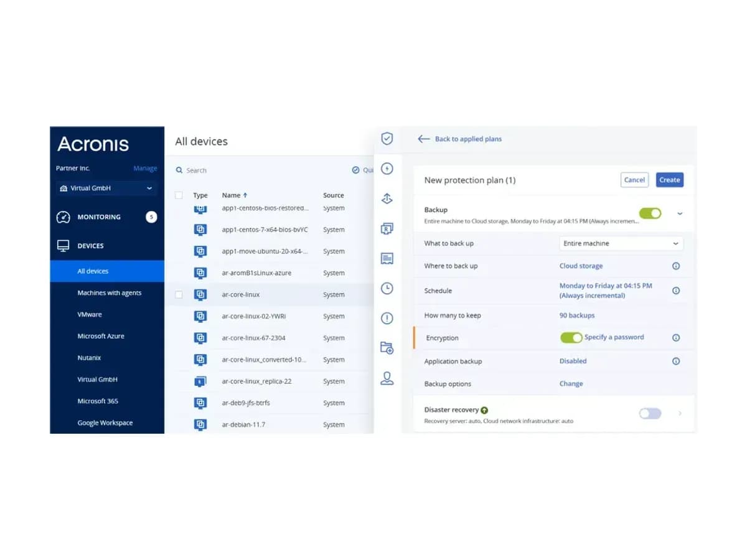Click the Type column header
The height and width of the screenshot is (560, 747).
pos(200,195)
